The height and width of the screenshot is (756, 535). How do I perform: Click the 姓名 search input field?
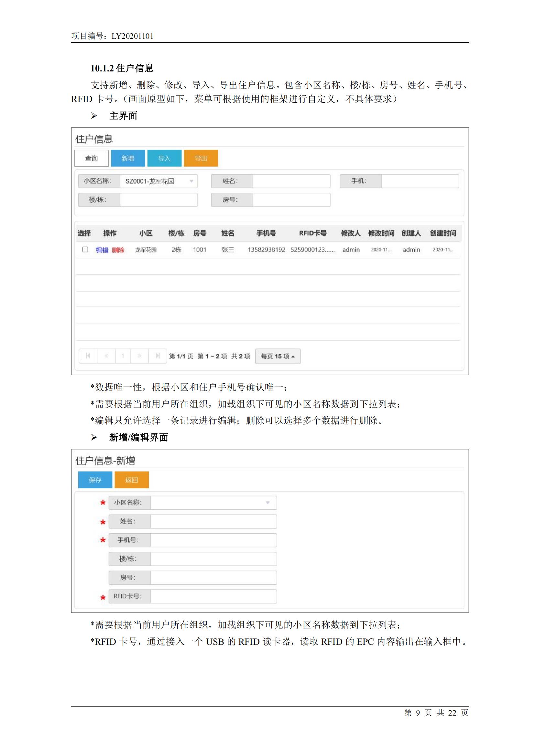coord(291,181)
